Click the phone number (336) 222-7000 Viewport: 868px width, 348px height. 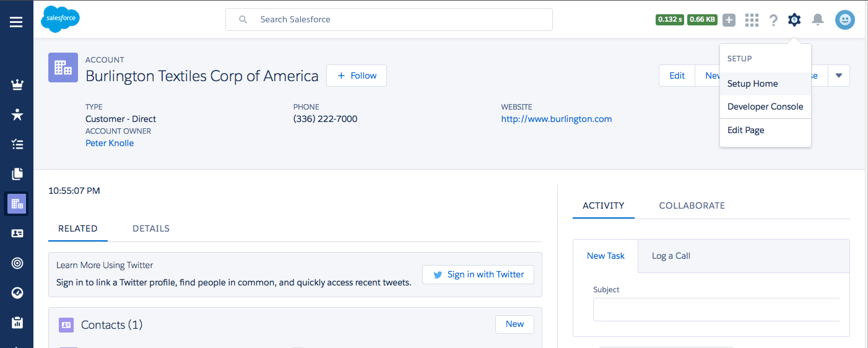325,119
